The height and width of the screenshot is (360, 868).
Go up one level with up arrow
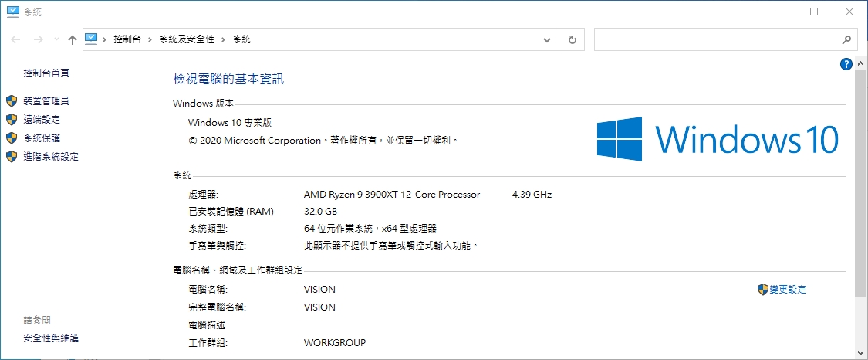(x=72, y=39)
